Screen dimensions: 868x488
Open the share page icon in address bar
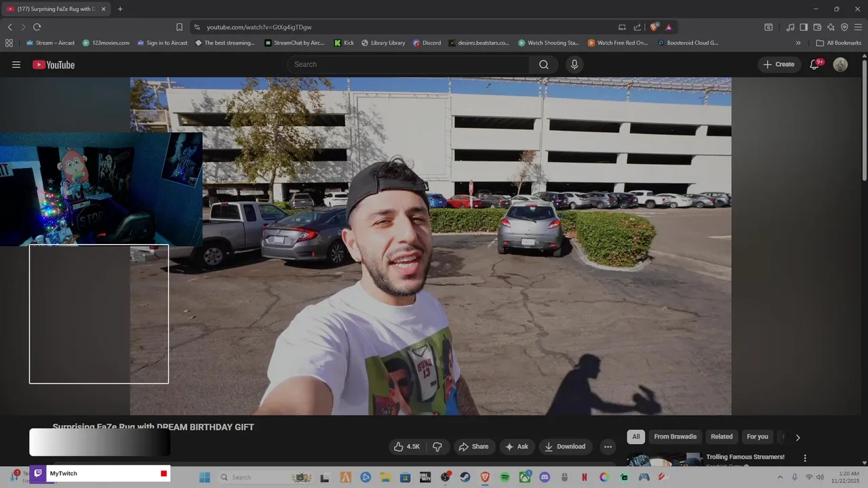click(x=637, y=27)
